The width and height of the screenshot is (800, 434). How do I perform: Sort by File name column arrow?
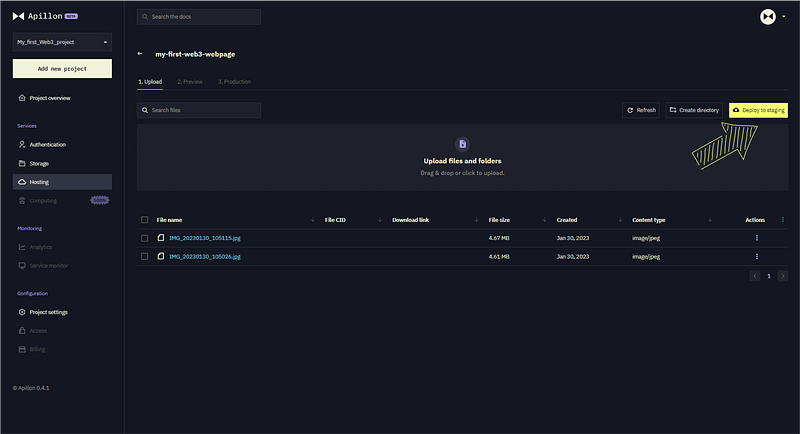313,220
